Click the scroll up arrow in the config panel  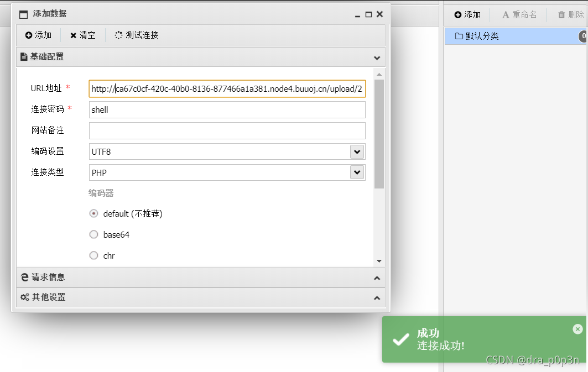[x=379, y=74]
